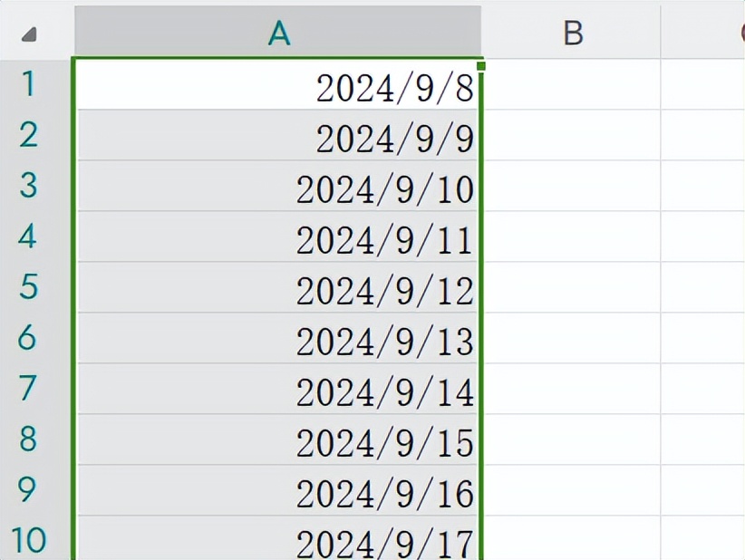Select row 2 header
The height and width of the screenshot is (560, 745).
pos(35,135)
